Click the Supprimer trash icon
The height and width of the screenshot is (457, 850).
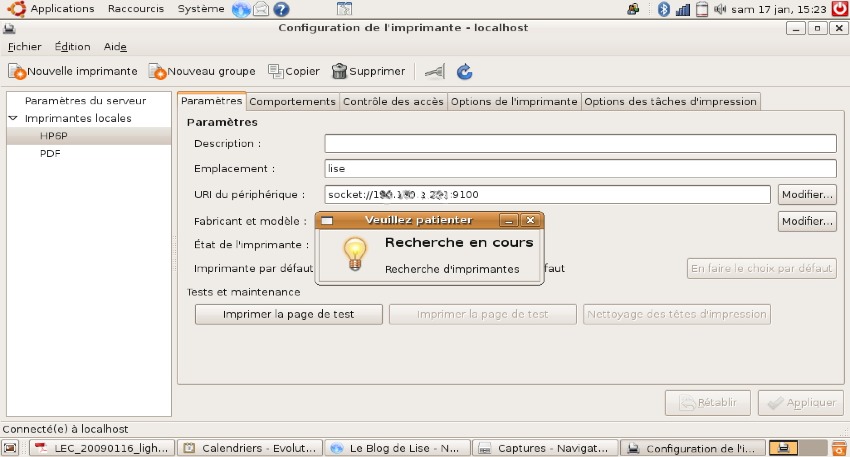pos(340,71)
